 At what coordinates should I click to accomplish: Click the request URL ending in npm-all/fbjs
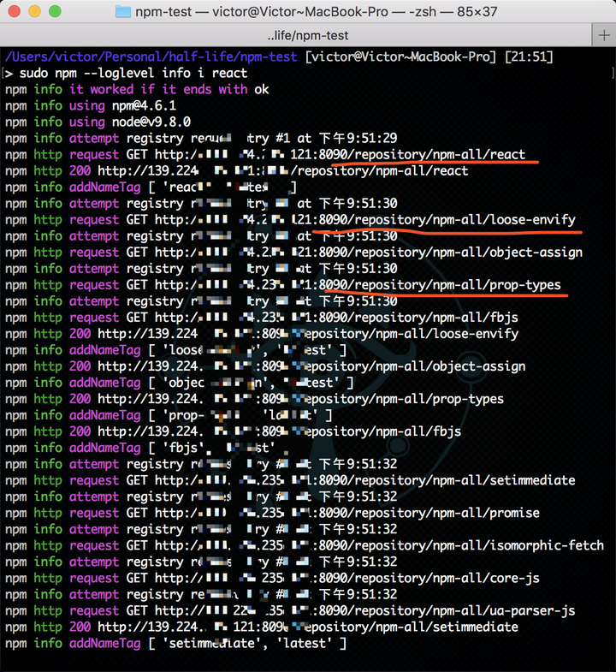[337, 317]
